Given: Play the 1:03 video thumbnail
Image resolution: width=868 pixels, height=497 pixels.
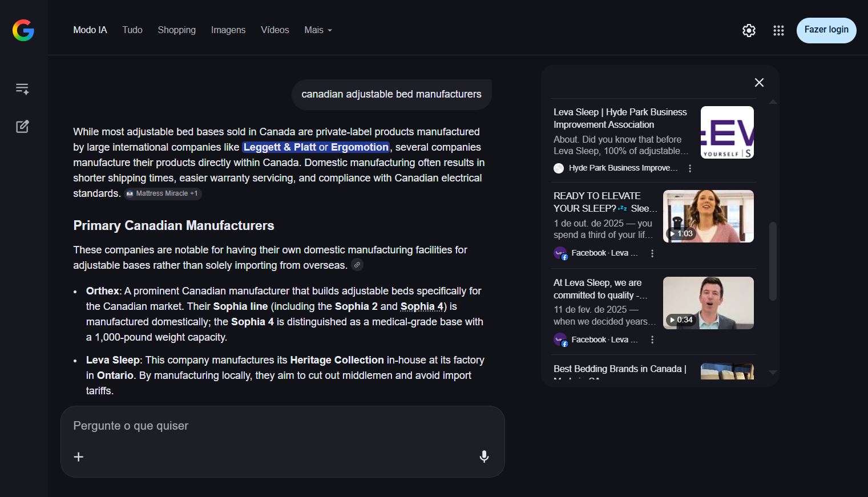Looking at the screenshot, I should pyautogui.click(x=708, y=216).
